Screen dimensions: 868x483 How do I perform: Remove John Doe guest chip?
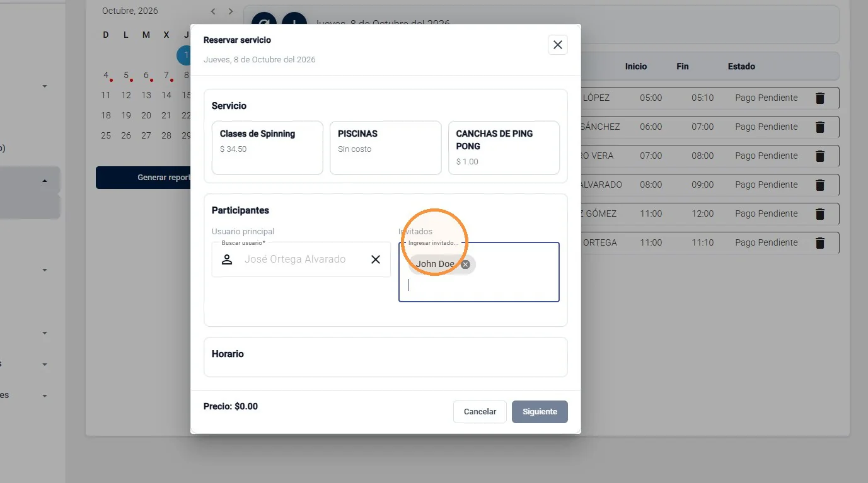tap(465, 264)
